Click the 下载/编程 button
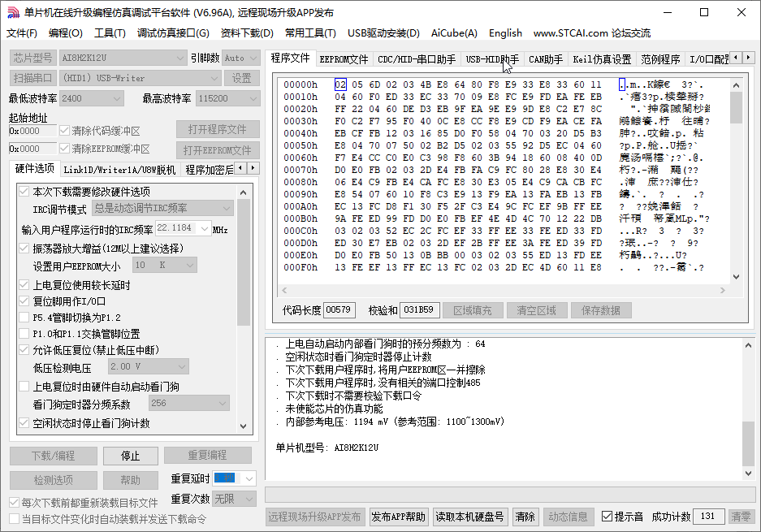The image size is (761, 532). 53,456
